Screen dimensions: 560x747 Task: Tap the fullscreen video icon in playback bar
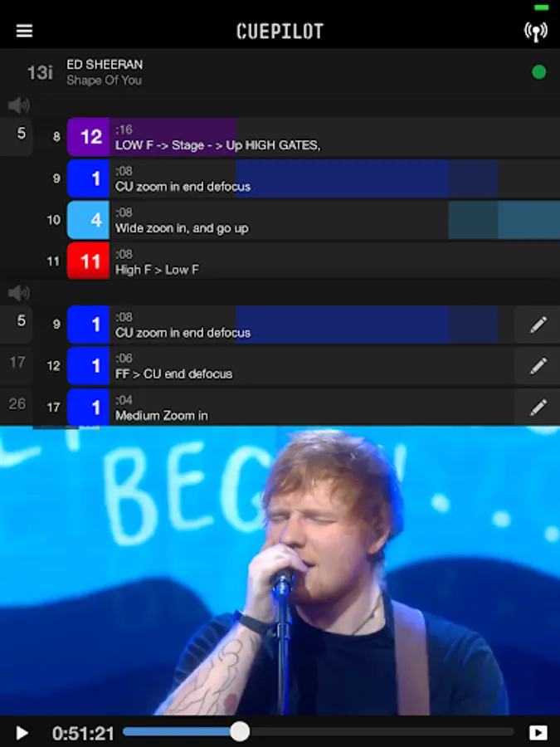538,733
